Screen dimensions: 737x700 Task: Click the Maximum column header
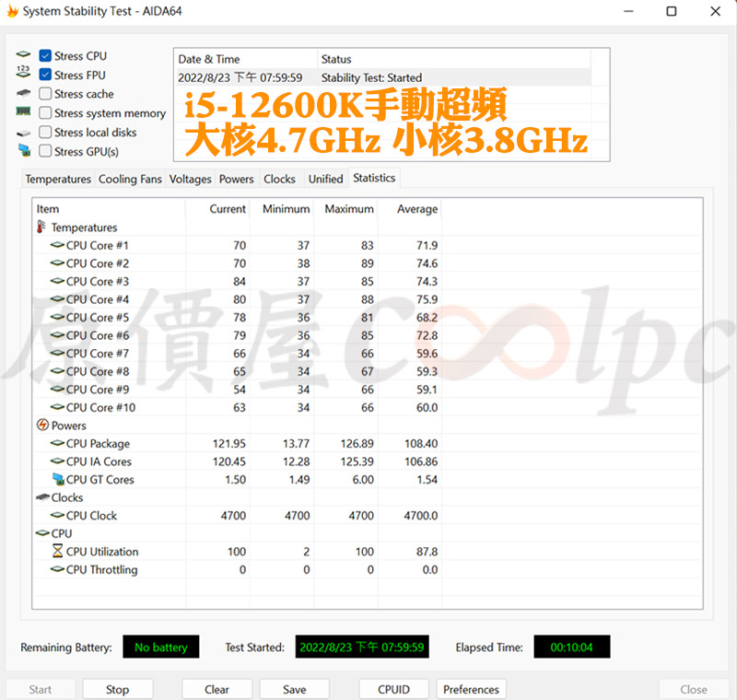pyautogui.click(x=345, y=208)
